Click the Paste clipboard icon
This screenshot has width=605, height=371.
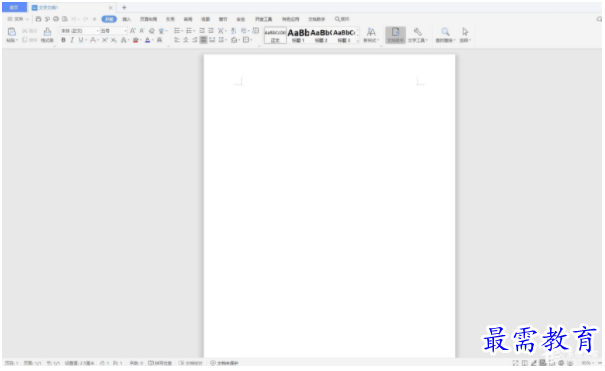point(11,32)
